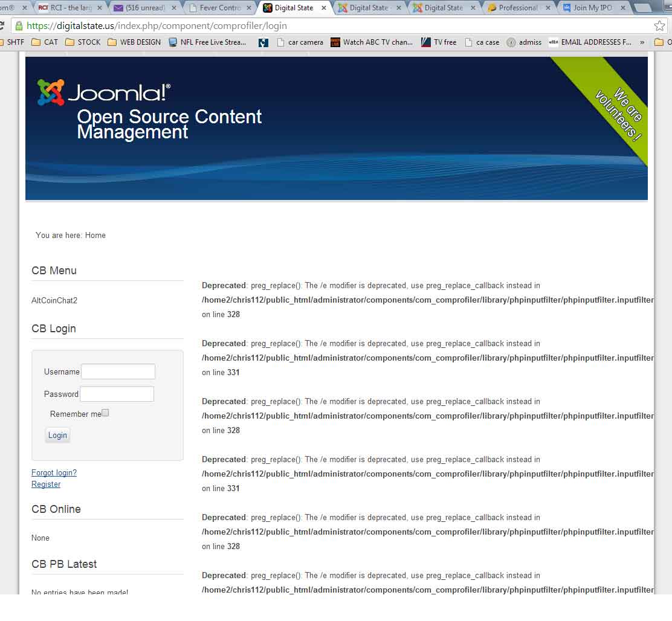The width and height of the screenshot is (672, 621).
Task: Click the 'None' text under CB Online
Action: (40, 538)
